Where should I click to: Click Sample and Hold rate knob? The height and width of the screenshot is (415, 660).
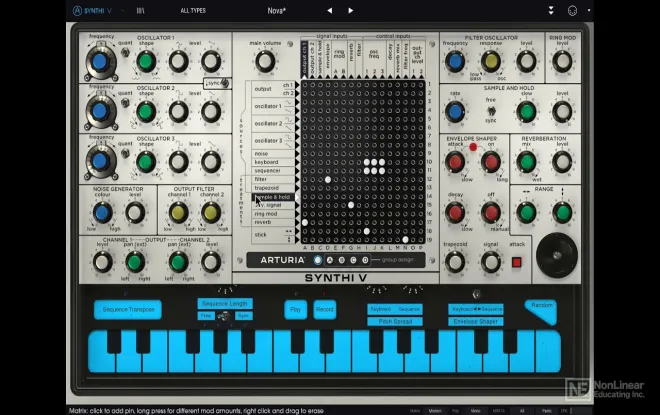[455, 112]
